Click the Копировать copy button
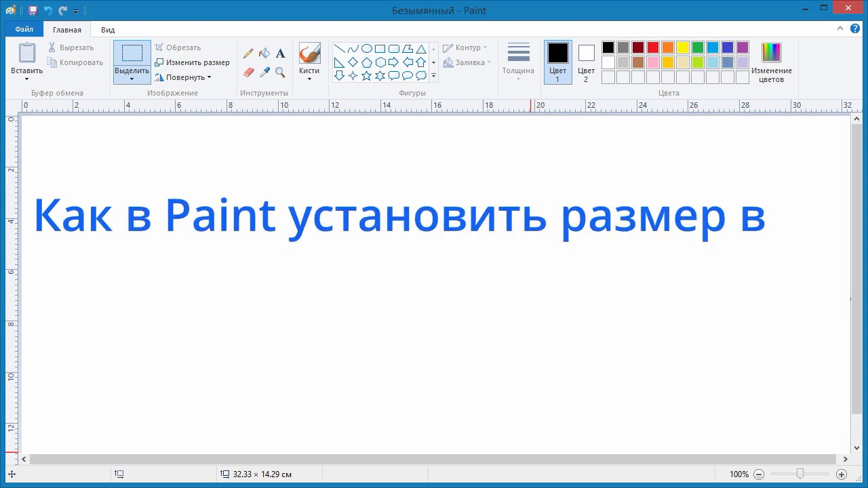This screenshot has height=488, width=868. (x=75, y=62)
